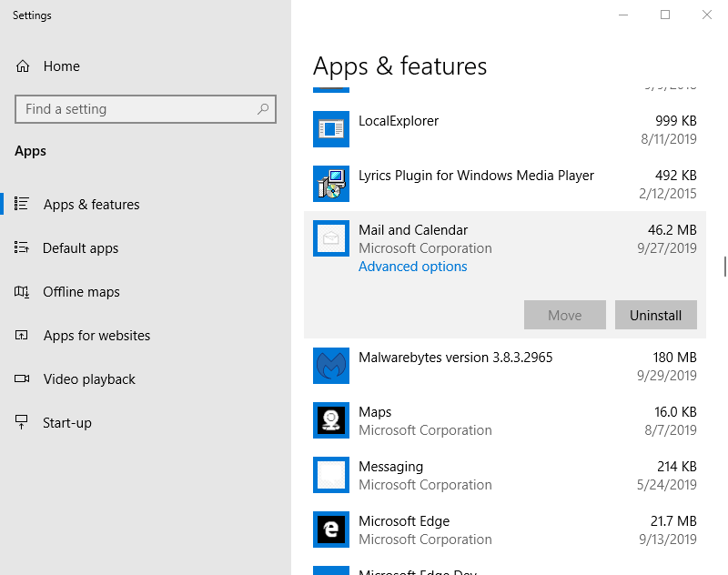Viewport: 728px width, 575px height.
Task: Click the Apps & features list icon
Action: [21, 204]
